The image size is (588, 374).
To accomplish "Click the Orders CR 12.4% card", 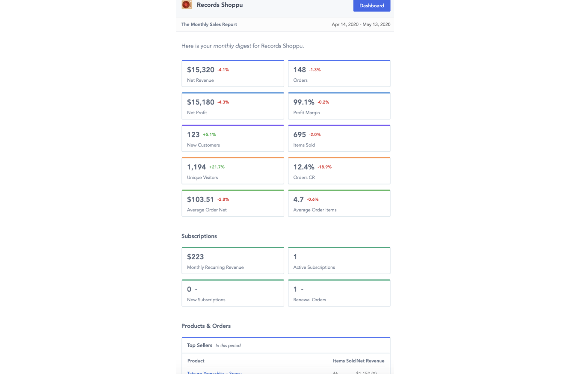I will 339,171.
